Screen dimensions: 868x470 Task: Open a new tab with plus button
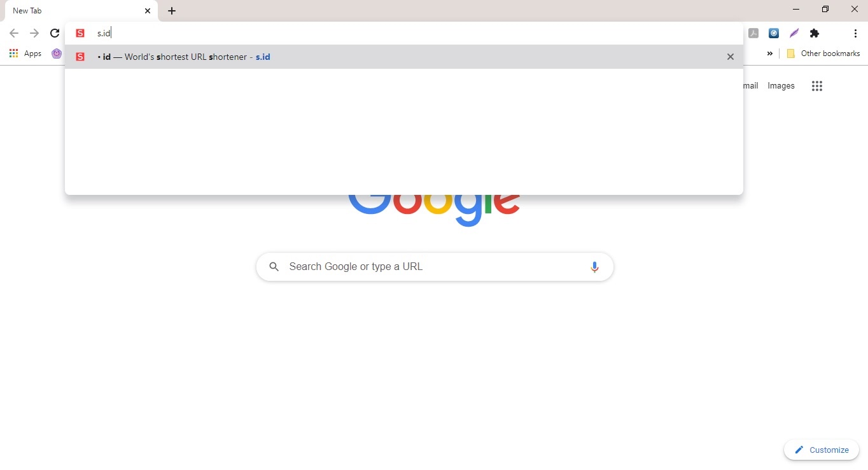172,11
